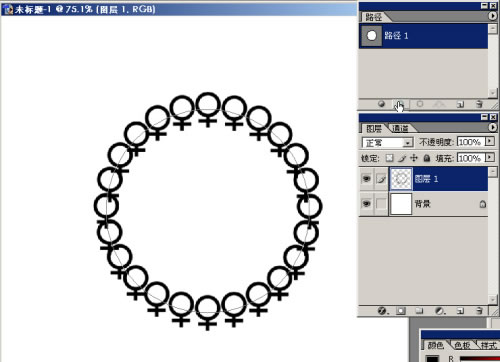This screenshot has height=362, width=500.
Task: Click foreground color swatch in Color panel
Action: coord(433,359)
